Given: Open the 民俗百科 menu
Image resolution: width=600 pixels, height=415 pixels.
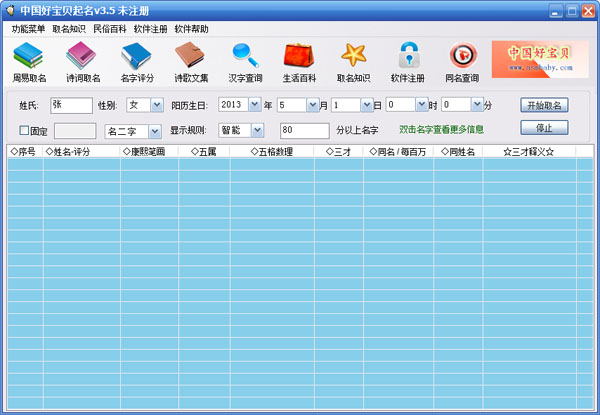Looking at the screenshot, I should click(110, 29).
